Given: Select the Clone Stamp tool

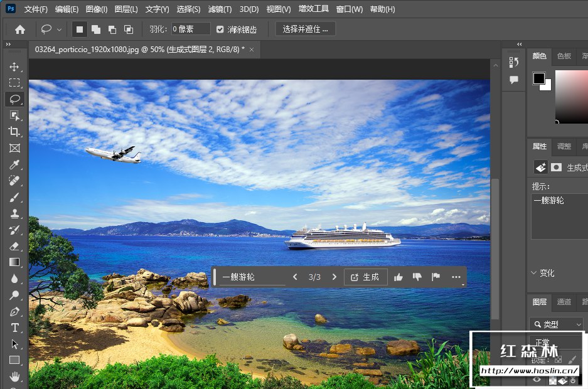Looking at the screenshot, I should [14, 213].
